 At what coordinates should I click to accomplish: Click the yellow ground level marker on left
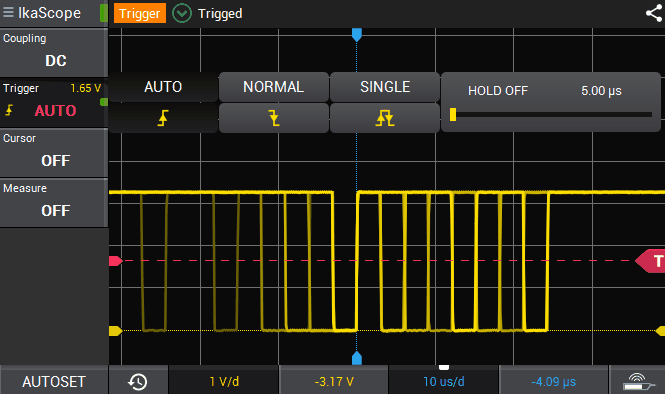115,331
